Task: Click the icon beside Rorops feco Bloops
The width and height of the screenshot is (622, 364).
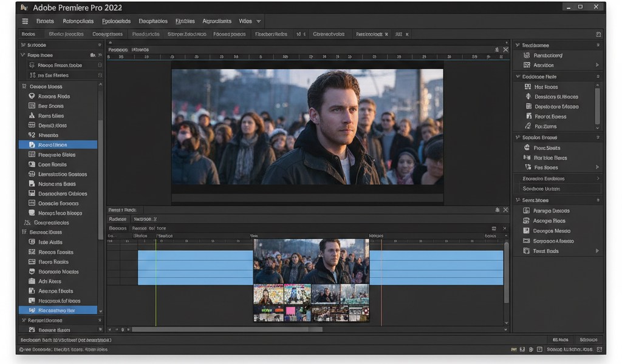Action: coord(32,213)
